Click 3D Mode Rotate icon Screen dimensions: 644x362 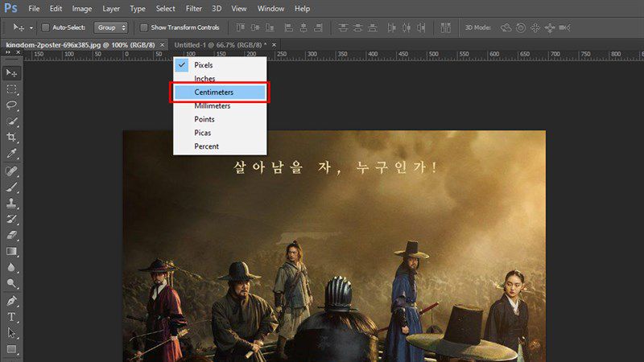[x=506, y=27]
